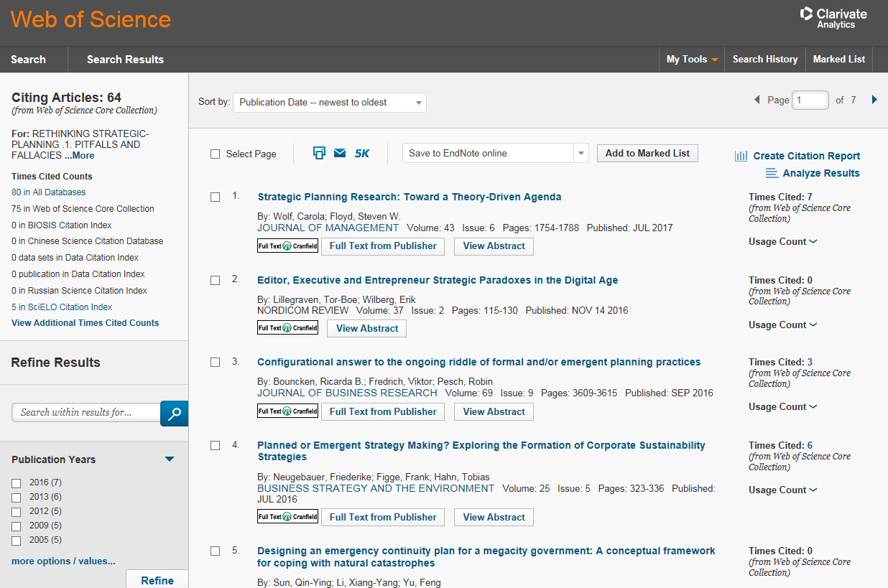888x588 pixels.
Task: Click Create Citation Report chart icon
Action: 741,156
